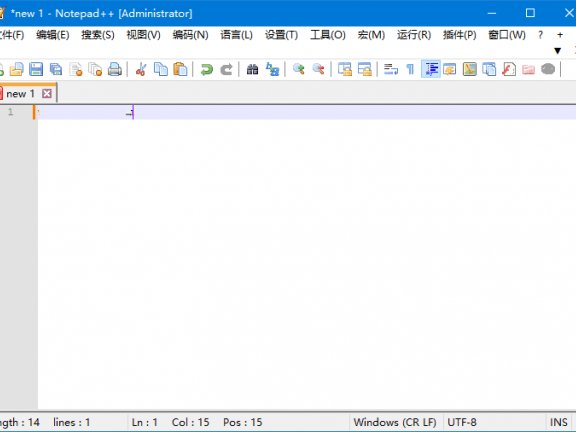Click the Pos : 15 status bar value
The image size is (576, 432).
pyautogui.click(x=242, y=422)
